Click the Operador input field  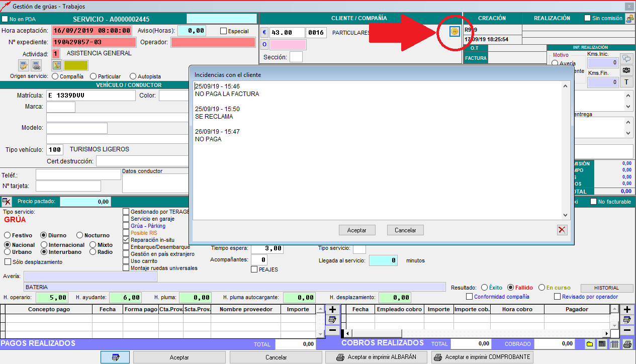click(213, 42)
